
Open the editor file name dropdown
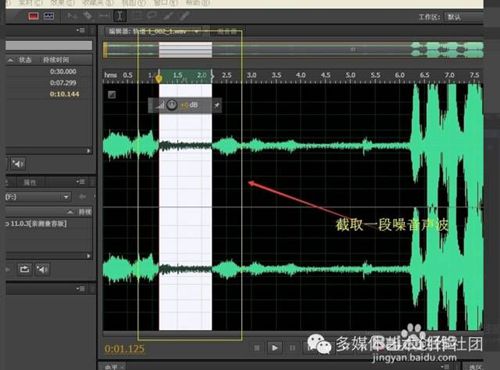[154, 32]
